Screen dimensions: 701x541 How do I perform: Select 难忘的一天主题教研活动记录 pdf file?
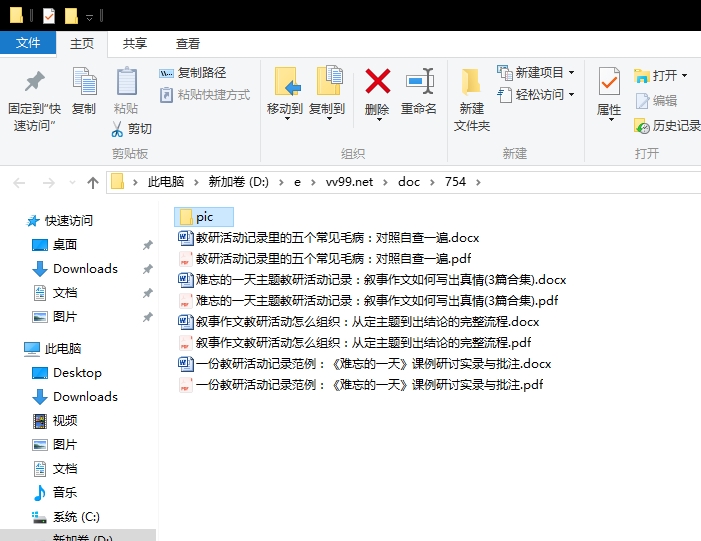[368, 300]
